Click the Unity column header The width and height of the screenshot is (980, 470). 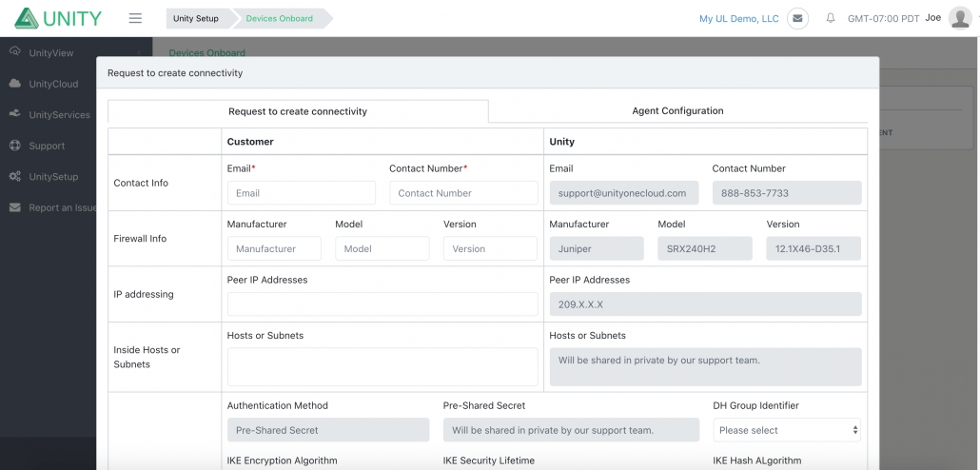562,142
